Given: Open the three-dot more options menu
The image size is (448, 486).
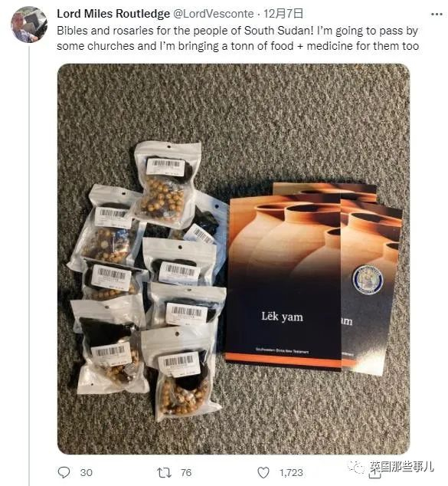Looking at the screenshot, I should tap(437, 15).
